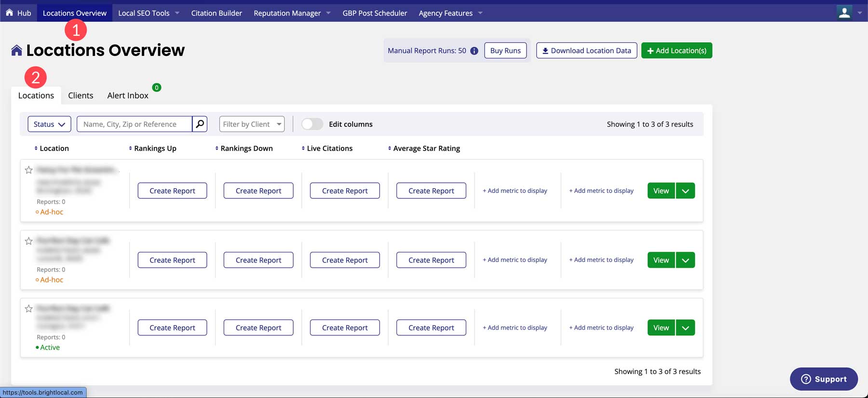Screen dimensions: 868x398
Task: Open the Filter by Client dropdown
Action: [252, 124]
